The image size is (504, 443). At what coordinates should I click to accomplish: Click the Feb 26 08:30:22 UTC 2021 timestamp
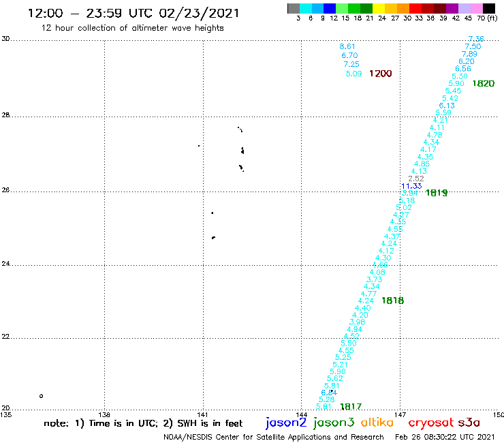click(x=445, y=437)
